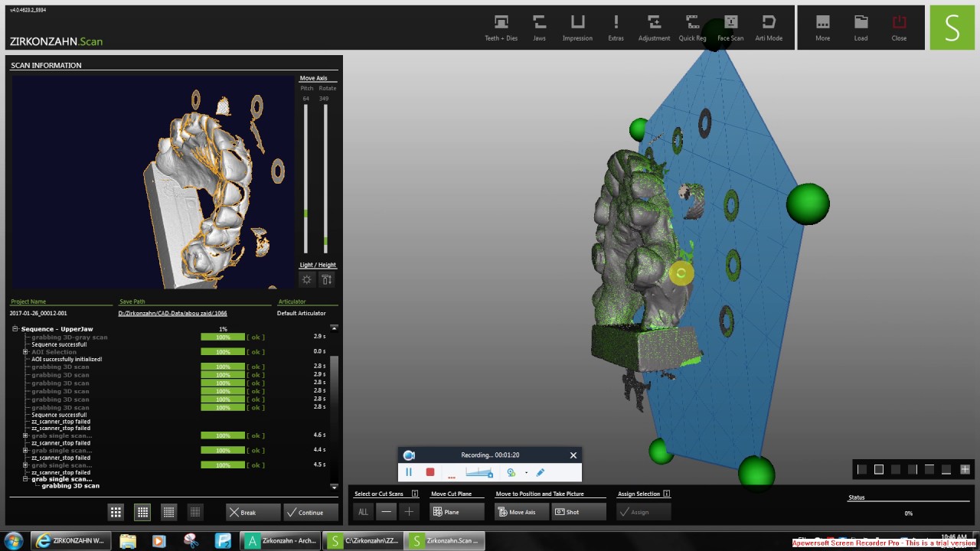This screenshot has width=980, height=551.
Task: Pause the screen recording
Action: click(409, 473)
